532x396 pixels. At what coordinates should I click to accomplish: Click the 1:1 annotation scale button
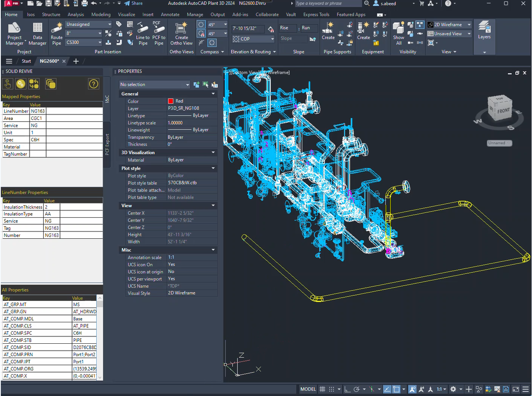[441, 389]
